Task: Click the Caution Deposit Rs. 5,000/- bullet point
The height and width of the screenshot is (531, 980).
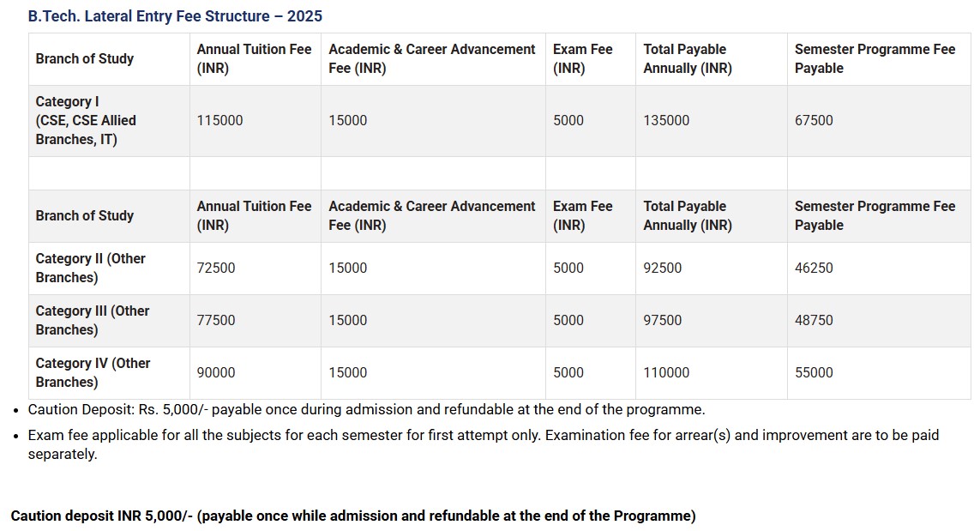Action: pyautogui.click(x=366, y=409)
